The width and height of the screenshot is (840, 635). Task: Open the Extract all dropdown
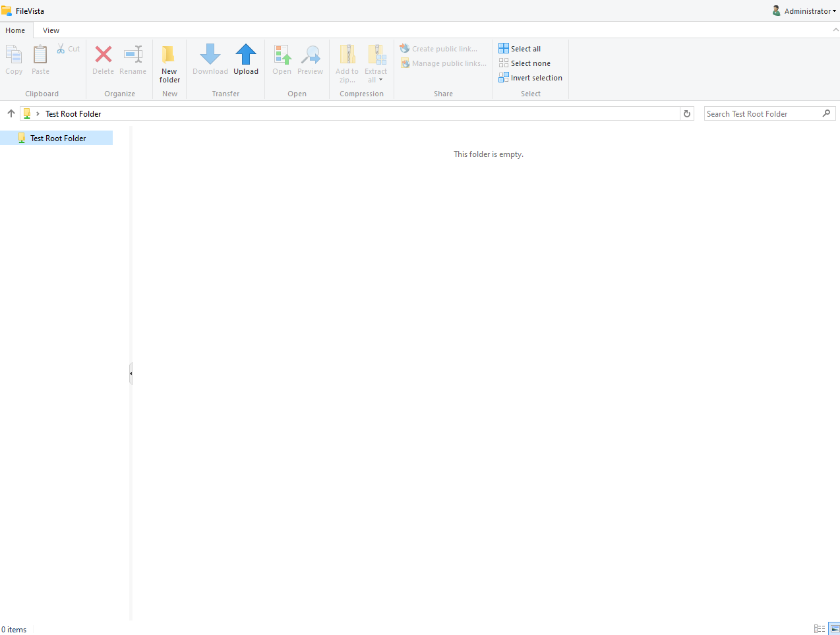tap(376, 63)
